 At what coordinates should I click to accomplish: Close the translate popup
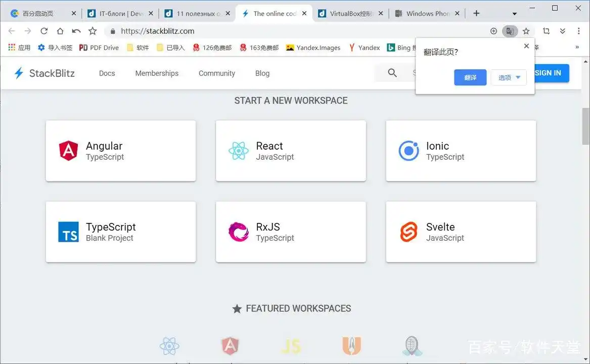click(x=526, y=46)
